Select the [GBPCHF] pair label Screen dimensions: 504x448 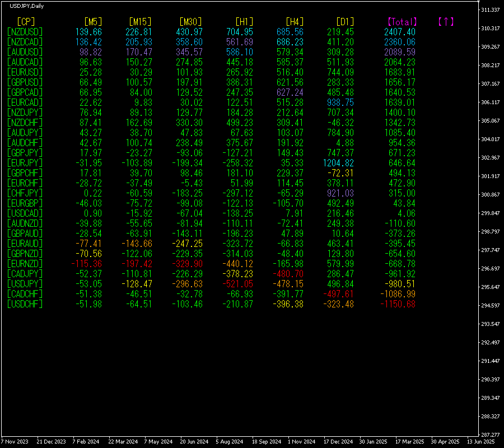click(25, 173)
